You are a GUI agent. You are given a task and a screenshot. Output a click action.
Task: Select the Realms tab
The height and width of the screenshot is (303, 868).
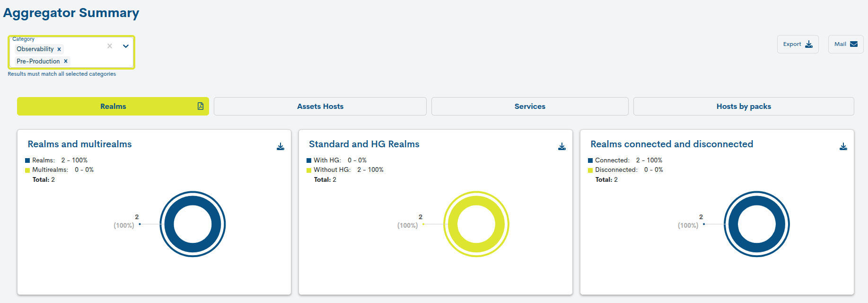pyautogui.click(x=113, y=107)
